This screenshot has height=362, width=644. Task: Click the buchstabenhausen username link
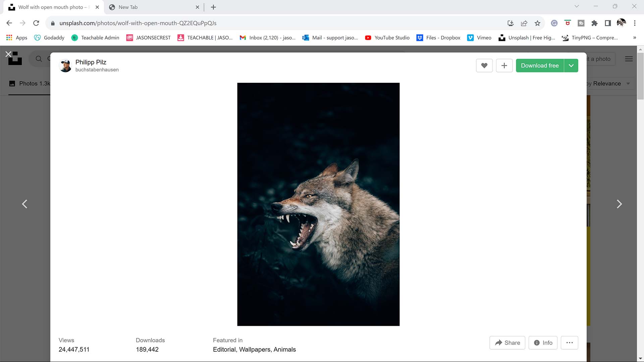[97, 70]
